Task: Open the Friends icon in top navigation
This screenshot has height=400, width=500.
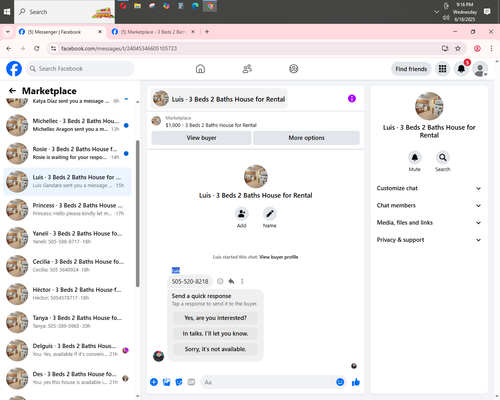Action: click(247, 69)
